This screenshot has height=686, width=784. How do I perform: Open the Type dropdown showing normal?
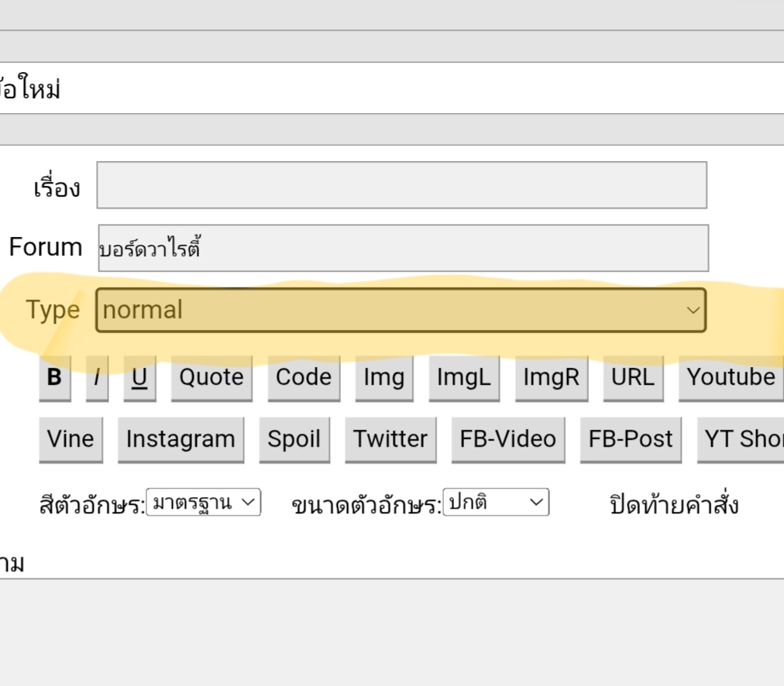point(401,310)
